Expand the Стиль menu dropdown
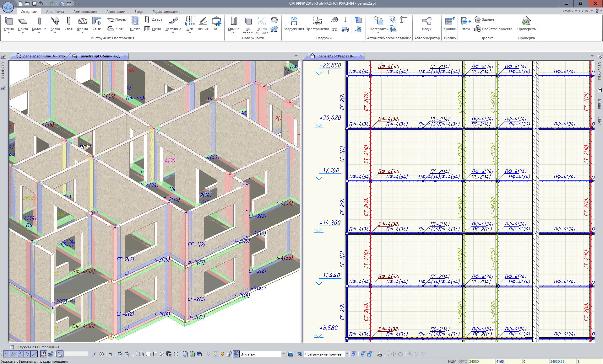The height and width of the screenshot is (364, 603). tap(569, 11)
